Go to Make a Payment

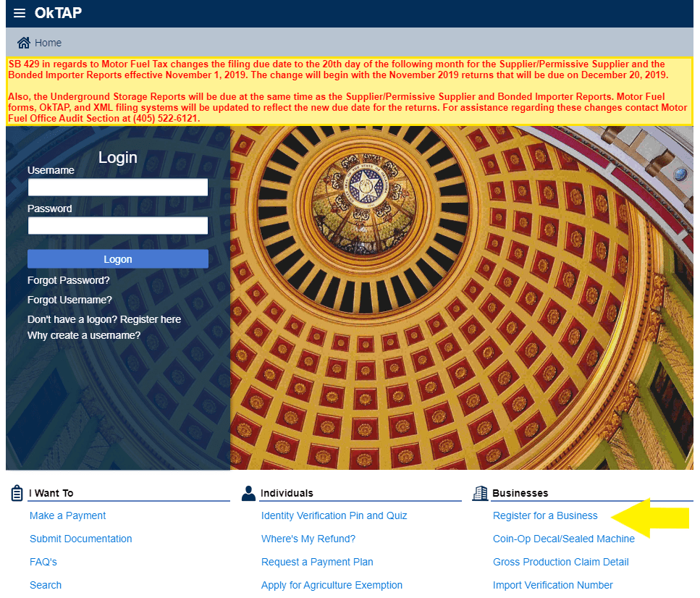pyautogui.click(x=67, y=515)
